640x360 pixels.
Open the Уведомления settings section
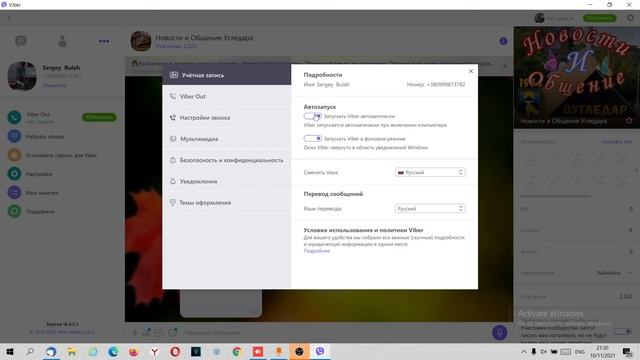tap(227, 181)
